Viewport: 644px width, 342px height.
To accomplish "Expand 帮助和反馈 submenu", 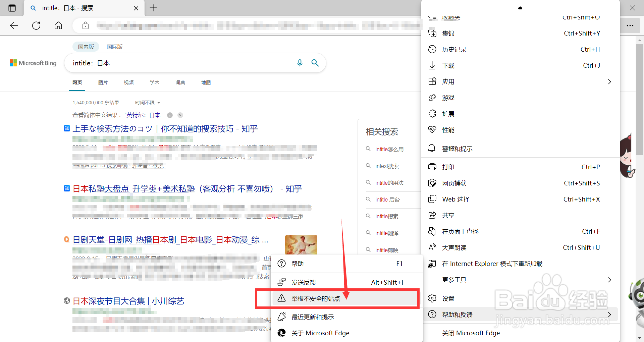I will point(520,315).
